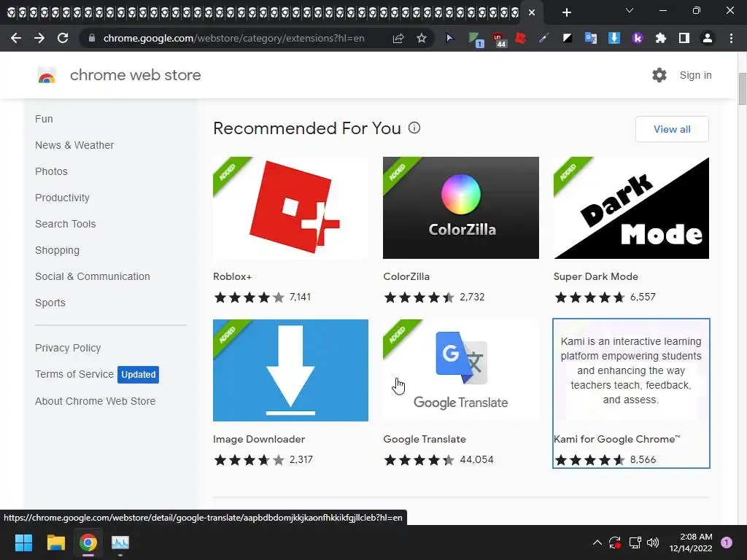Open the Terms of Service link
Viewport: 747px width, 560px height.
pos(74,374)
